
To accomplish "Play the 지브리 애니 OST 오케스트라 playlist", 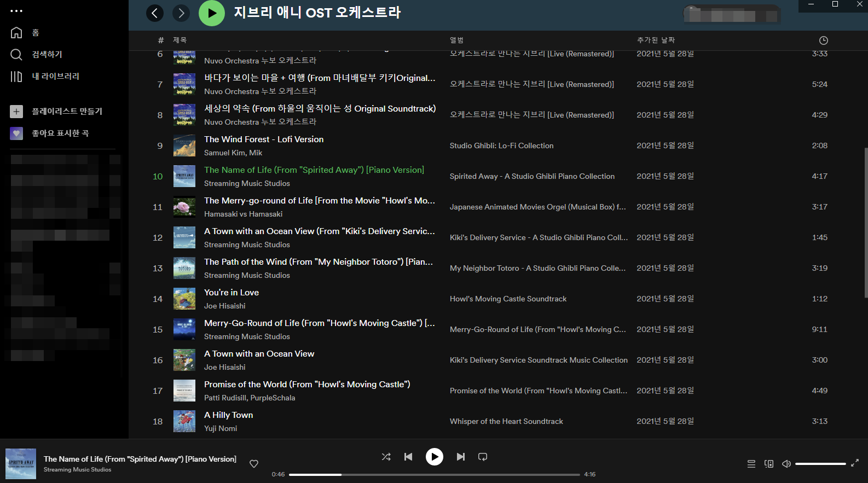I will point(212,13).
